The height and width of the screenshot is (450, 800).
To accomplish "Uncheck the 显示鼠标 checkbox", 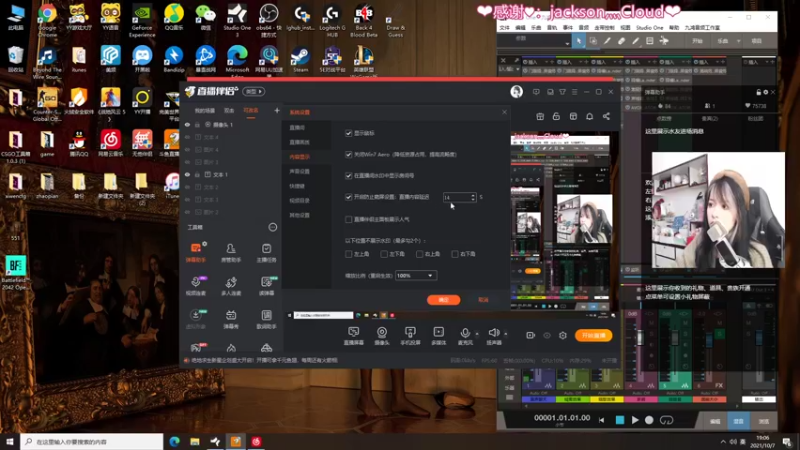I will (x=348, y=133).
